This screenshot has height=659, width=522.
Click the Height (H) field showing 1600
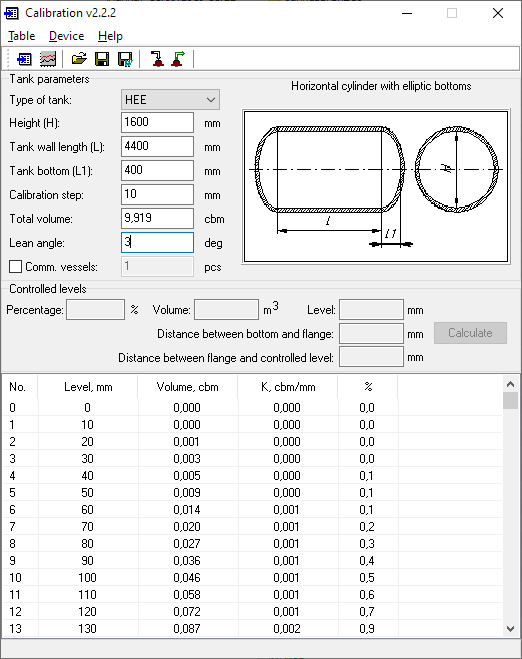157,122
